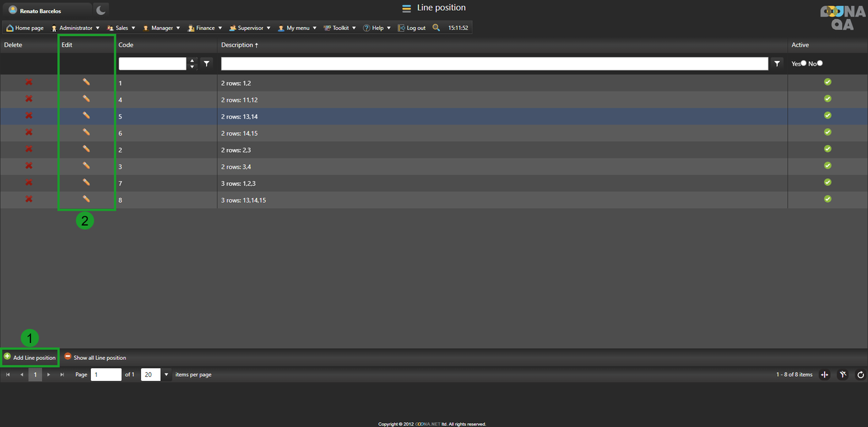Click Add Line position button

[x=30, y=357]
